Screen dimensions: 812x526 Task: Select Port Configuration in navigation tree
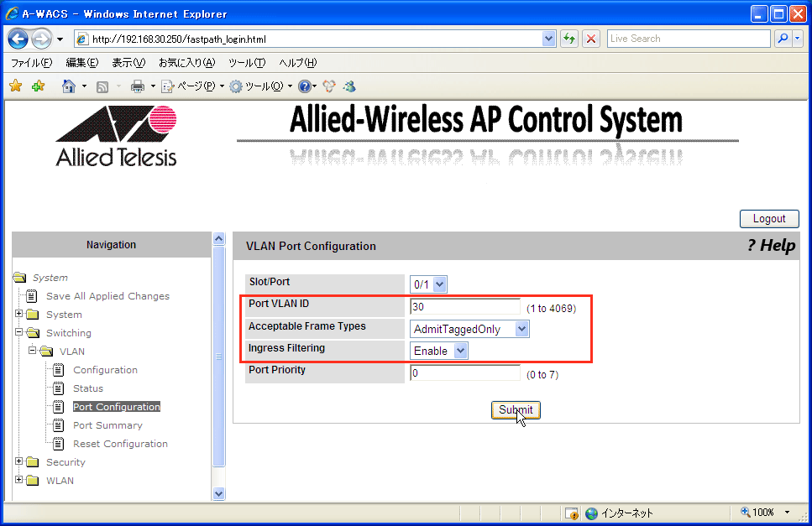(117, 407)
